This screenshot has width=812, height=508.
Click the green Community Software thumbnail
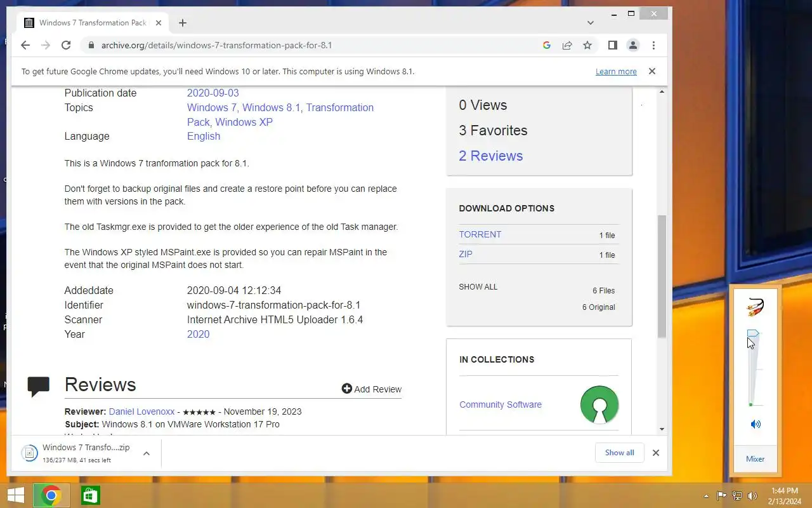tap(599, 404)
